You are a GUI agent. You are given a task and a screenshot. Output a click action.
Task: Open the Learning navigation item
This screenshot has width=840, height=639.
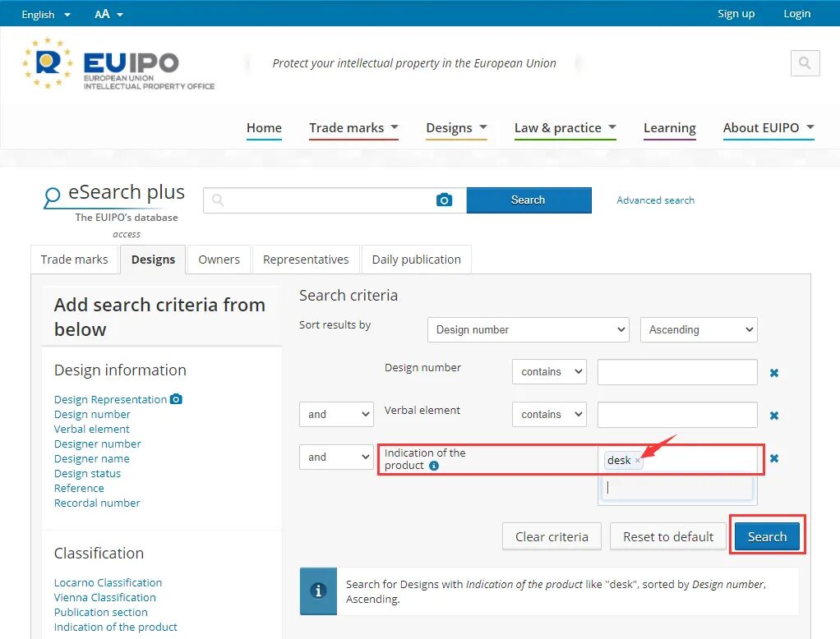point(670,128)
